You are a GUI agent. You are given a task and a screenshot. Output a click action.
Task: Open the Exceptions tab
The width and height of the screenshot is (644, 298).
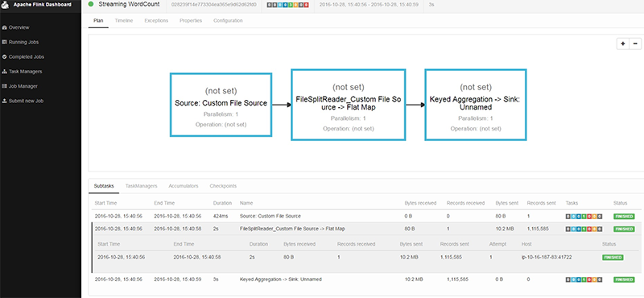pyautogui.click(x=156, y=21)
